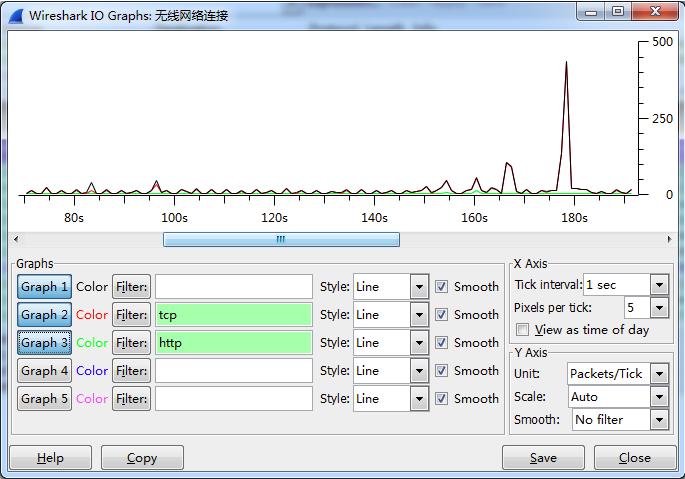Open Graph 1 Style dropdown
Image resolution: width=685 pixels, height=479 pixels.
[x=419, y=287]
